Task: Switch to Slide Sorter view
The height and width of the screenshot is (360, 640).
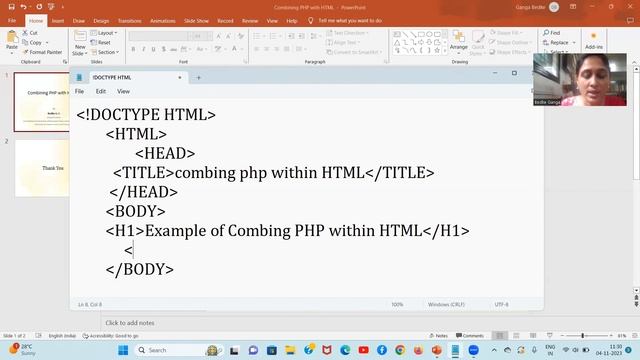Action: [x=516, y=336]
